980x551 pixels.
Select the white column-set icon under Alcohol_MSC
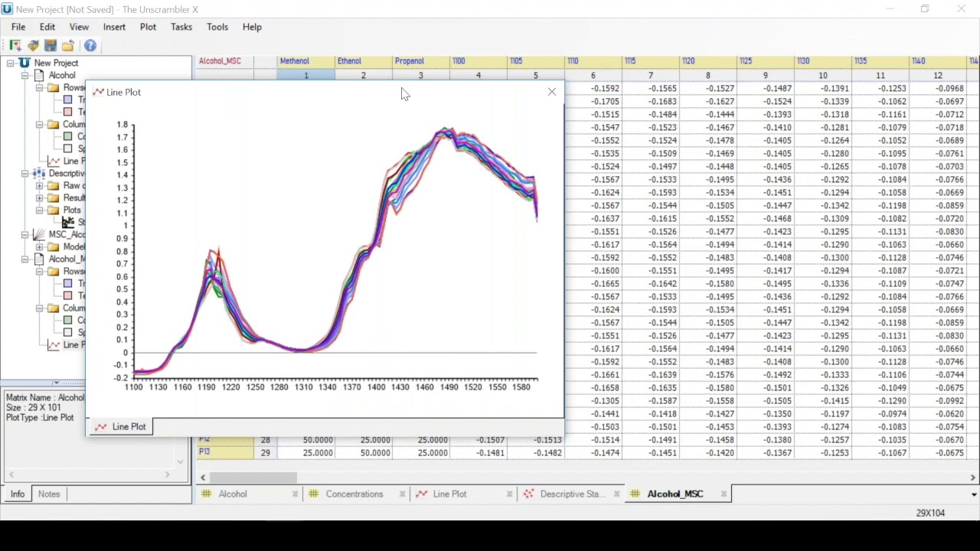[68, 332]
